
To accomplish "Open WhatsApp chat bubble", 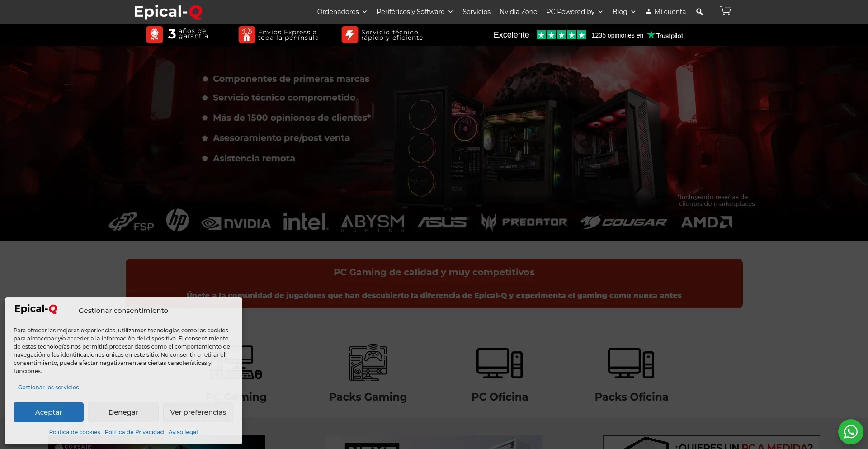I will pos(850,432).
